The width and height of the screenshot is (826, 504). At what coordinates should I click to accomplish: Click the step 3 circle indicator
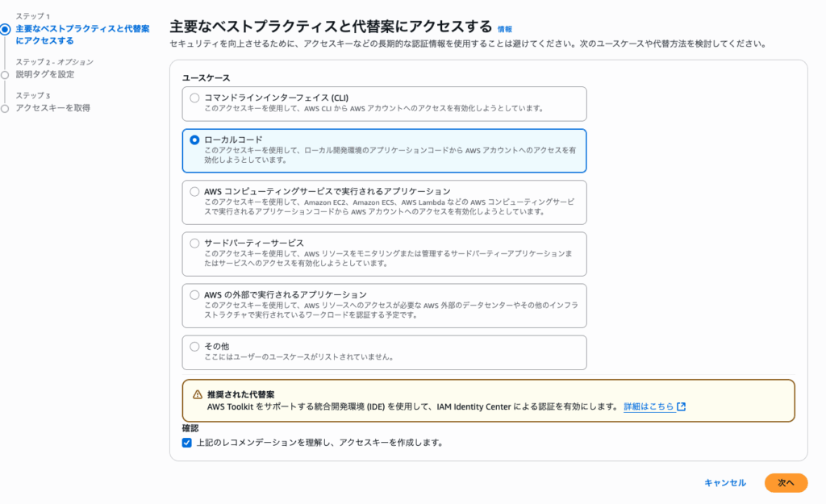click(x=6, y=109)
